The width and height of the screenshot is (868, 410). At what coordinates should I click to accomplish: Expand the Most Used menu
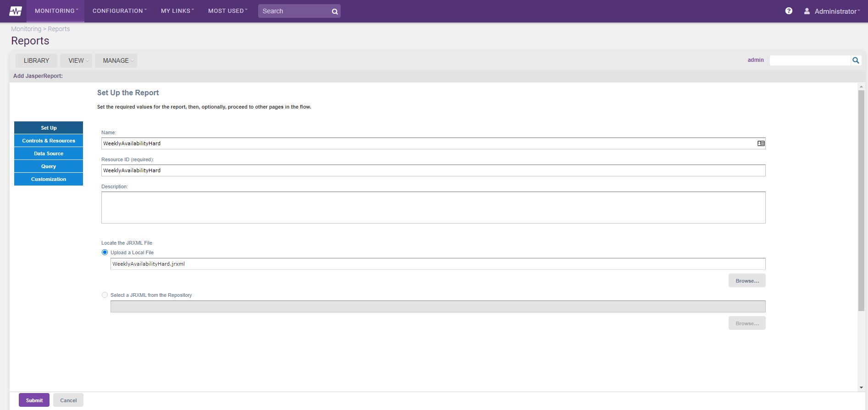coord(227,11)
